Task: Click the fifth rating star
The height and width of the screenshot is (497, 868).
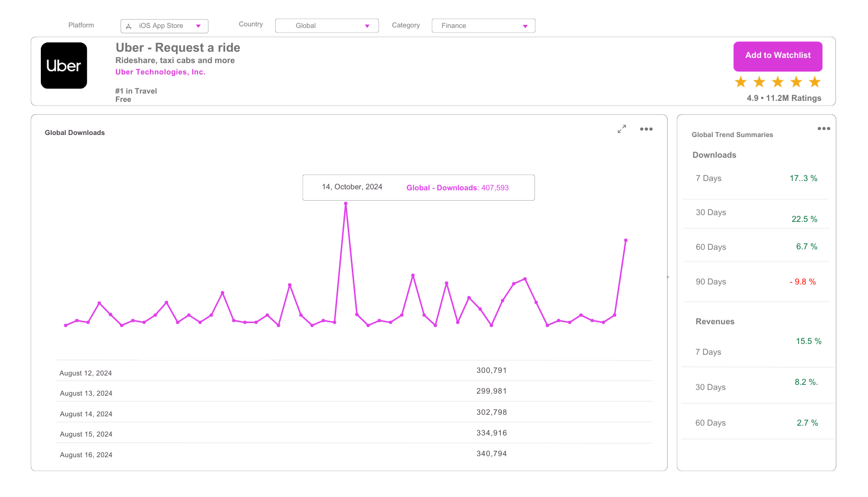Action: click(815, 82)
